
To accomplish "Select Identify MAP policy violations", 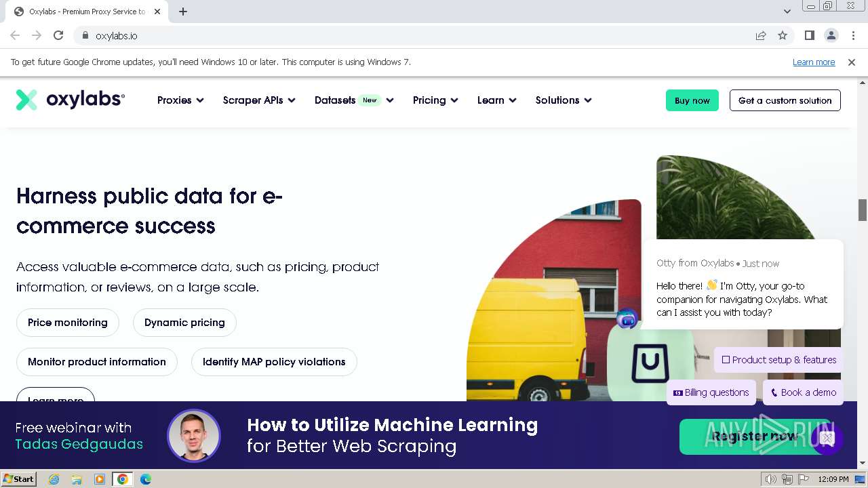I will (274, 362).
